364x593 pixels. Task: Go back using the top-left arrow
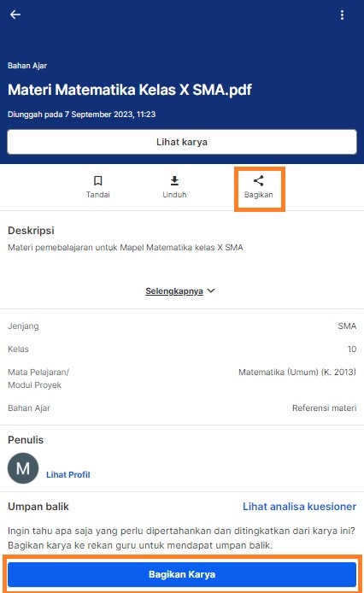[15, 15]
